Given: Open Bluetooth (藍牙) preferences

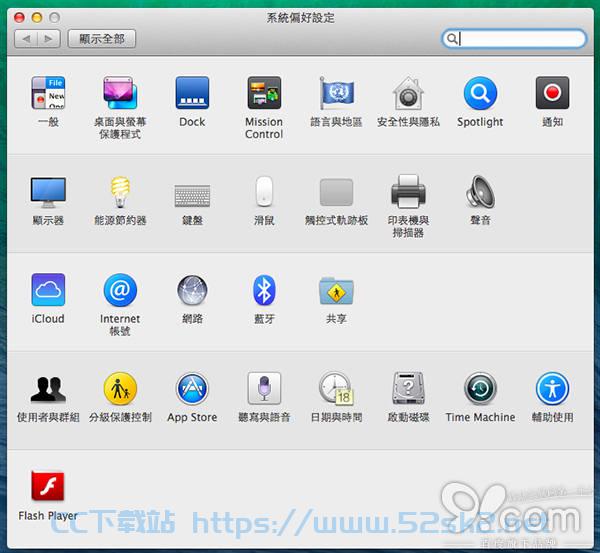Looking at the screenshot, I should coord(264,290).
